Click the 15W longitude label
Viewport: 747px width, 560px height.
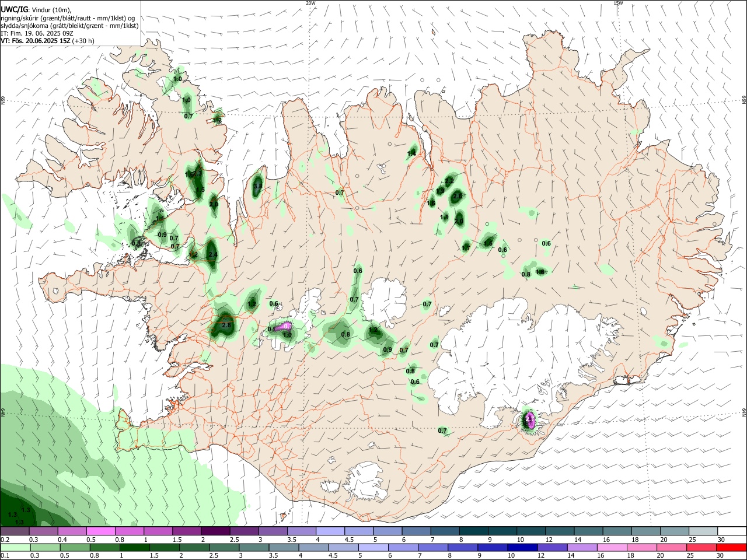[618, 3]
